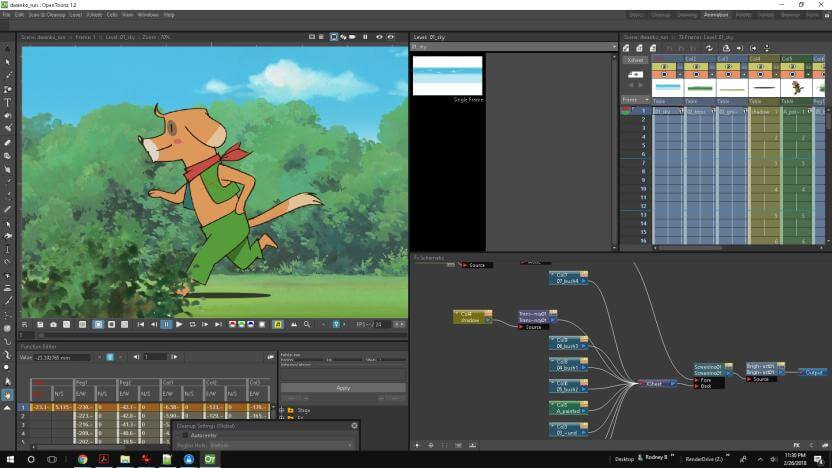Open the Table pegbar dropdown under Col5
832x468 pixels.
click(794, 101)
